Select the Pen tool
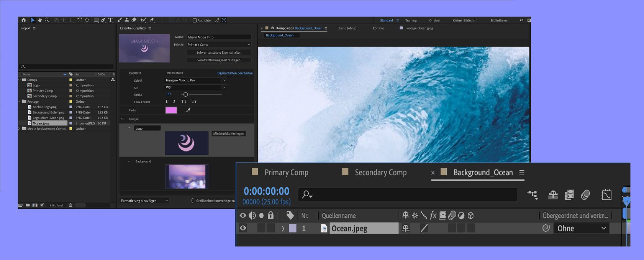644x260 pixels. [x=103, y=20]
